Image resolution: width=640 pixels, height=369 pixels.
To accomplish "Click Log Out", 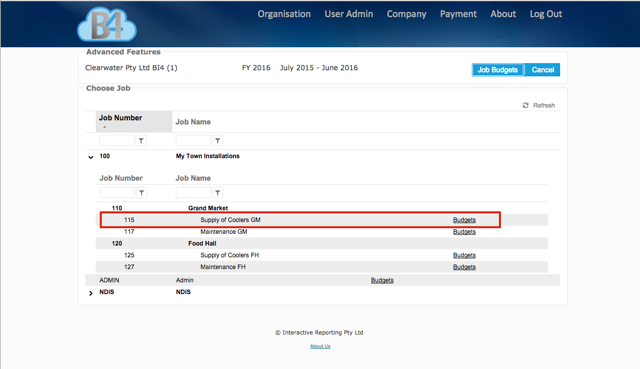I will tap(546, 14).
